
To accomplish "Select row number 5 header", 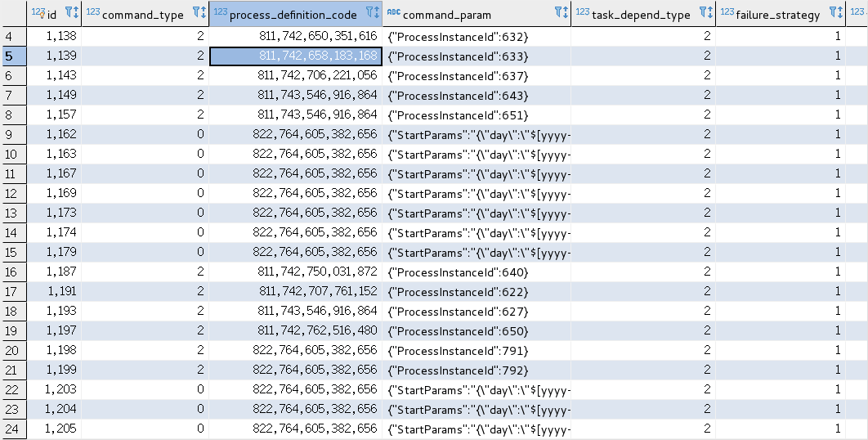I will click(13, 56).
